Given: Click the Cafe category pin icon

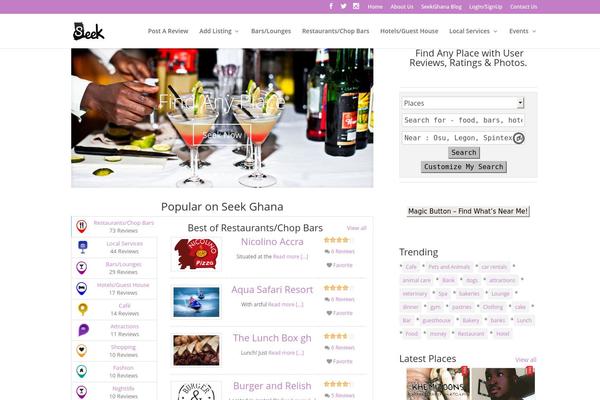Looking at the screenshot, I should pyautogui.click(x=83, y=309).
